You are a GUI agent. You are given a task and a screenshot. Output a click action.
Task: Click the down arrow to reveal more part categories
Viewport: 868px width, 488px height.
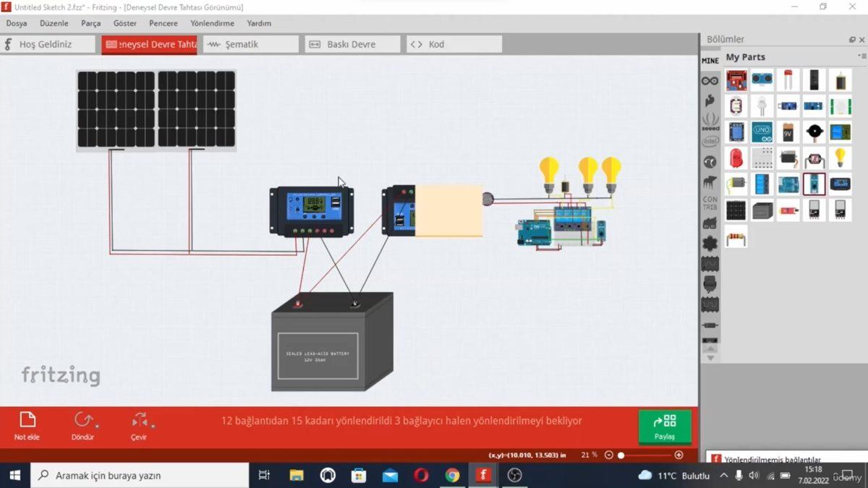tap(710, 356)
